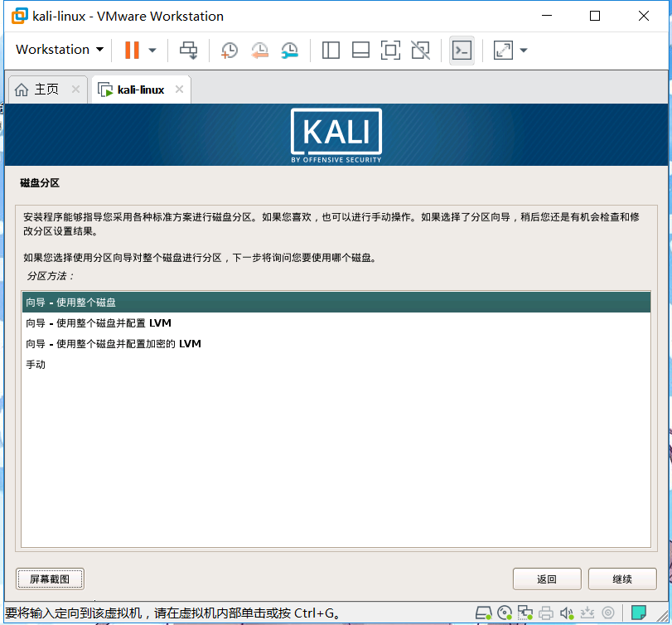Click the home icon in 主页 tab
Screen dimensions: 672x625
(x=22, y=90)
